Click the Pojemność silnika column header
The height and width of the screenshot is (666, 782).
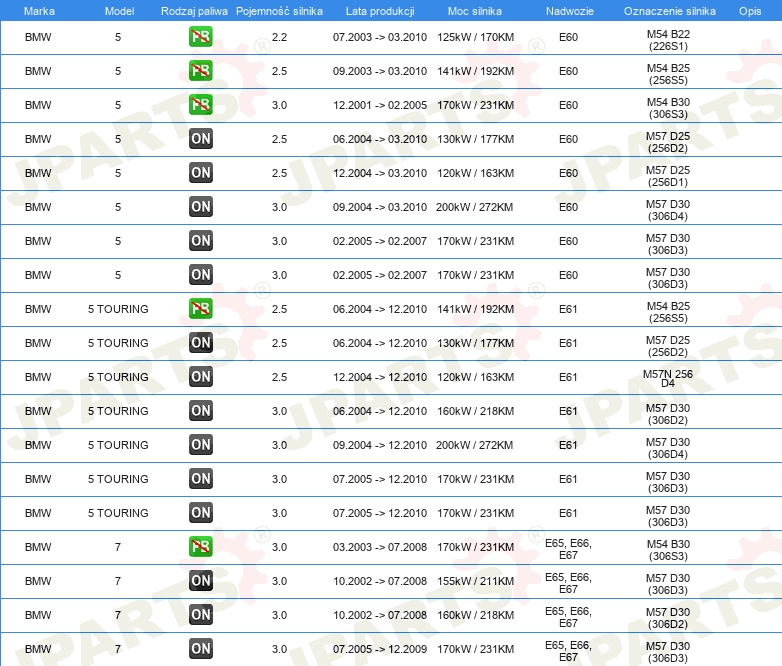(x=279, y=11)
